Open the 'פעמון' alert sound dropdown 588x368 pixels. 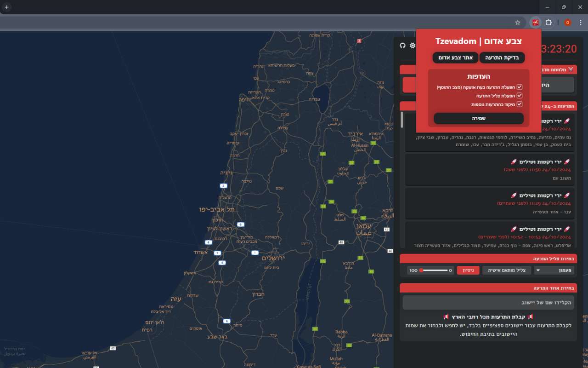(x=554, y=270)
